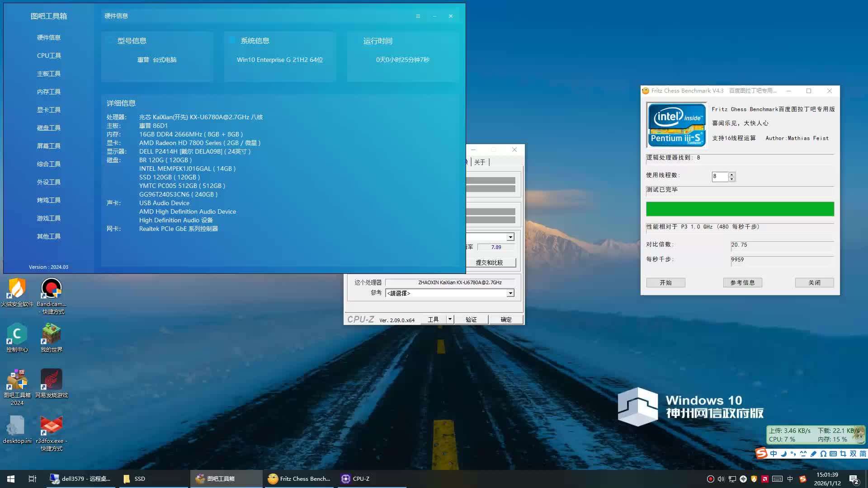Click 参考信息 button in Fritz
The width and height of the screenshot is (868, 488).
(x=742, y=282)
